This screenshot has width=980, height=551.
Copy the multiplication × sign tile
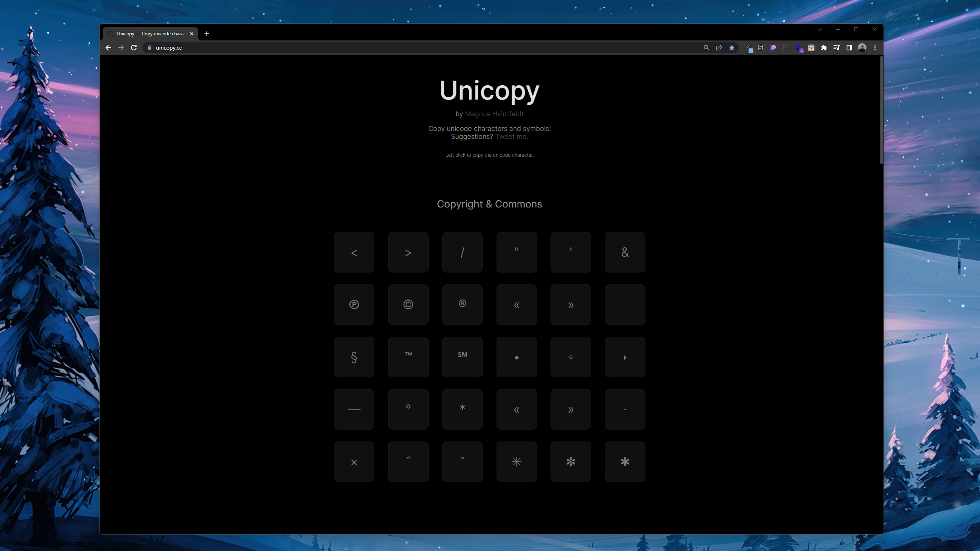[354, 462]
